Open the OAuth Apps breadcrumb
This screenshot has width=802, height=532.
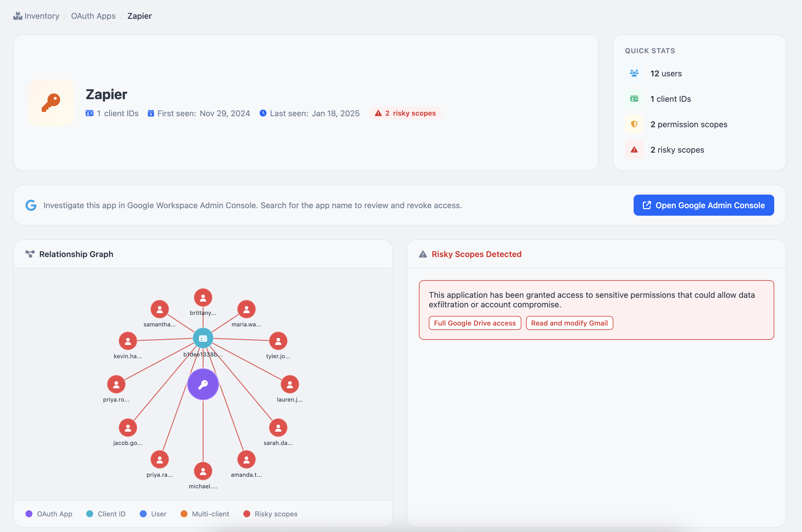(x=93, y=16)
